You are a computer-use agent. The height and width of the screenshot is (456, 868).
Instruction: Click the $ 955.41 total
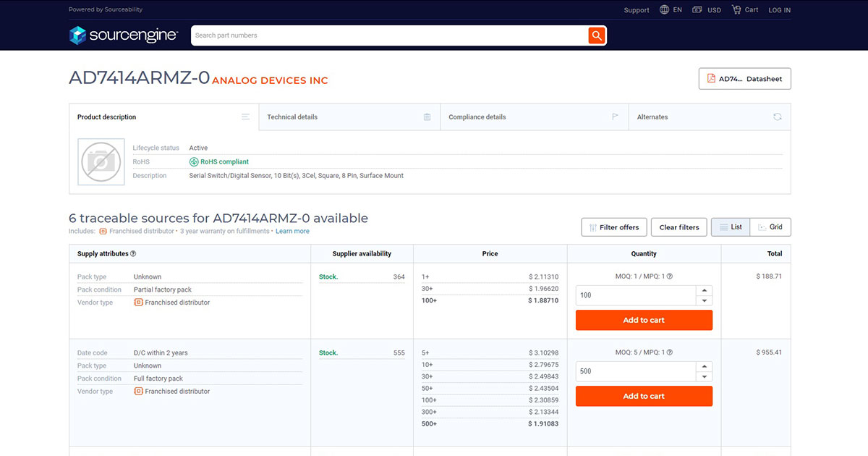[769, 352]
